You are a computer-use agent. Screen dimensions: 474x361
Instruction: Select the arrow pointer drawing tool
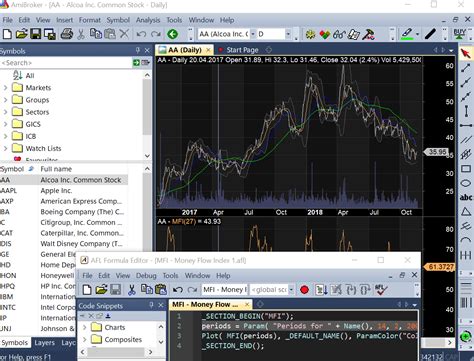tap(466, 53)
